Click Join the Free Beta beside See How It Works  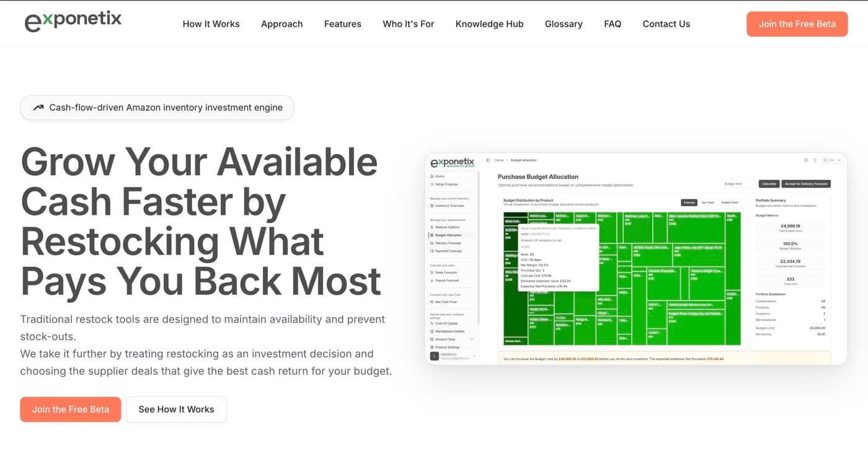point(71,410)
